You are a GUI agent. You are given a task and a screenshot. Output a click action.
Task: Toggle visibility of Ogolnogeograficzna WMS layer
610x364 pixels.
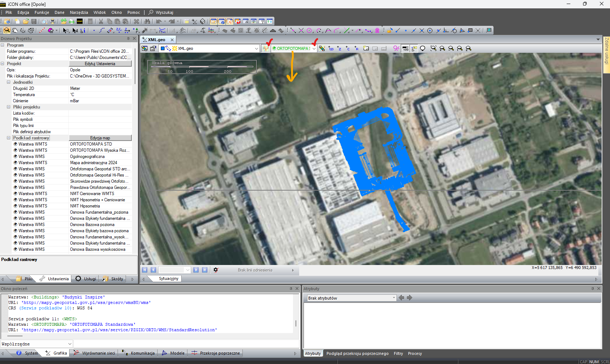tap(16, 157)
